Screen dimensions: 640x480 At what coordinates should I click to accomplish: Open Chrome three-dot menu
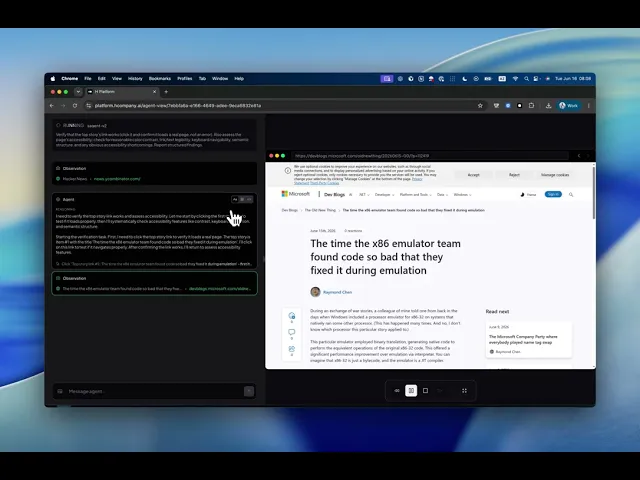tap(589, 106)
